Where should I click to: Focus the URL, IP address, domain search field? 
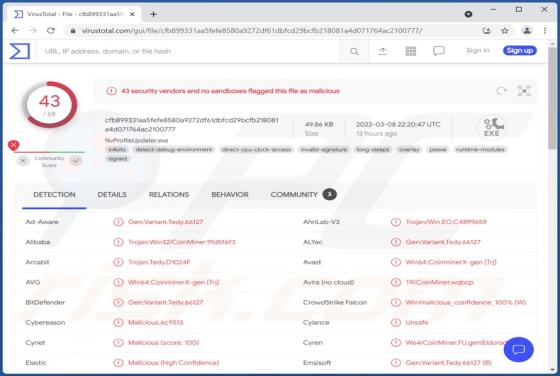[x=189, y=51]
